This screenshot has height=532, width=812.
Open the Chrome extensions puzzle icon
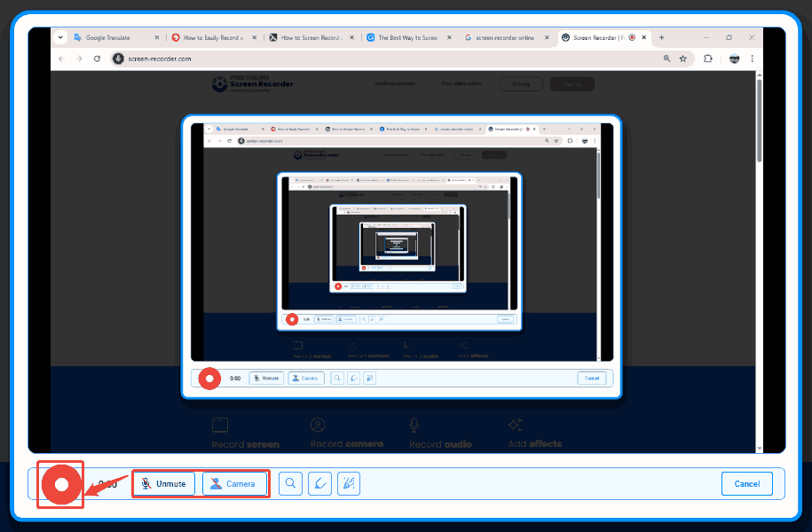click(x=707, y=58)
